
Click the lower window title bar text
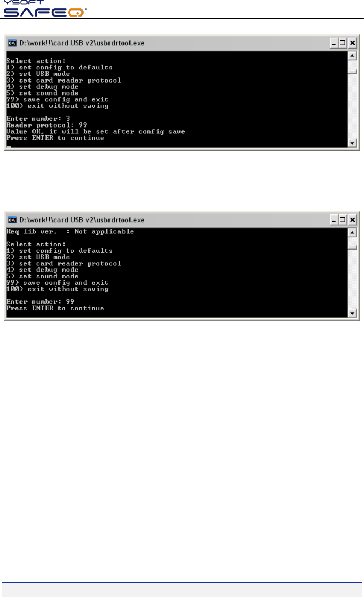click(x=82, y=220)
